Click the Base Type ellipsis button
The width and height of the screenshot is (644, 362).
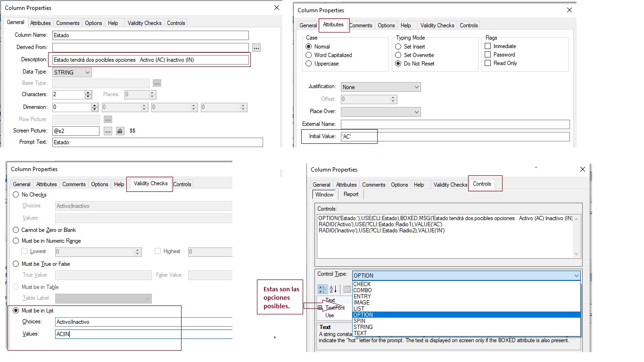click(157, 83)
